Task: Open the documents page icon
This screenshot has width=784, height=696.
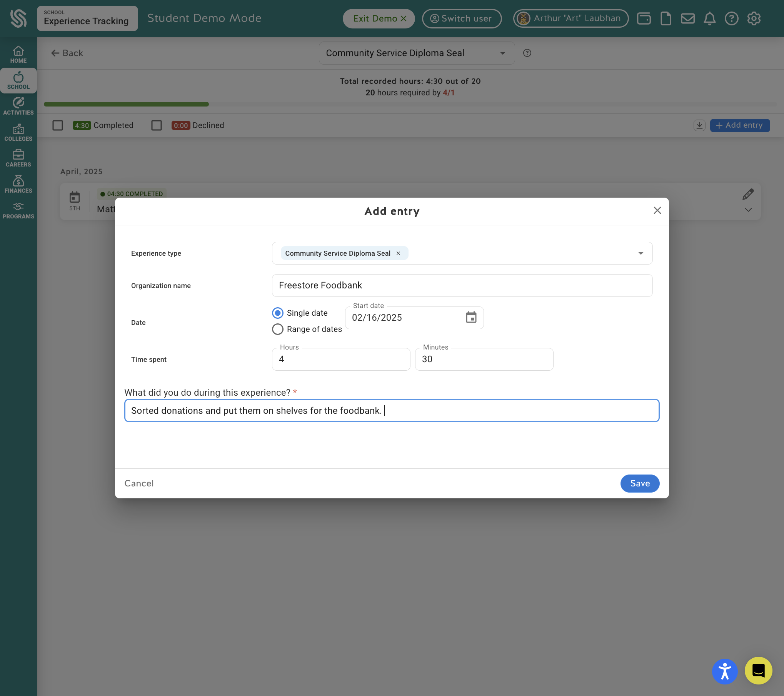Action: click(x=666, y=18)
